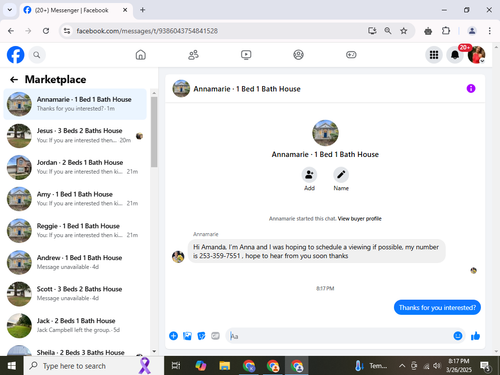Open Annamarie 1 Bed 1 Bath House chat

pos(75,104)
